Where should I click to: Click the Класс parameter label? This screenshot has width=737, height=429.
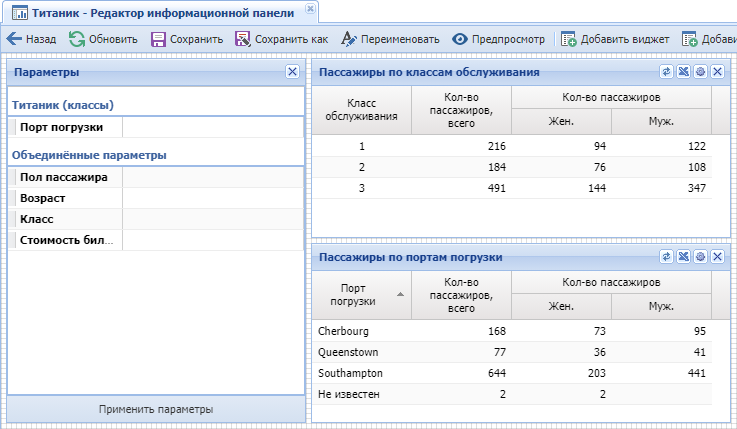coord(36,219)
